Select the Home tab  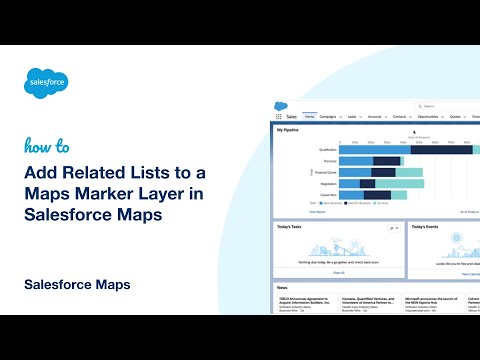(x=309, y=117)
